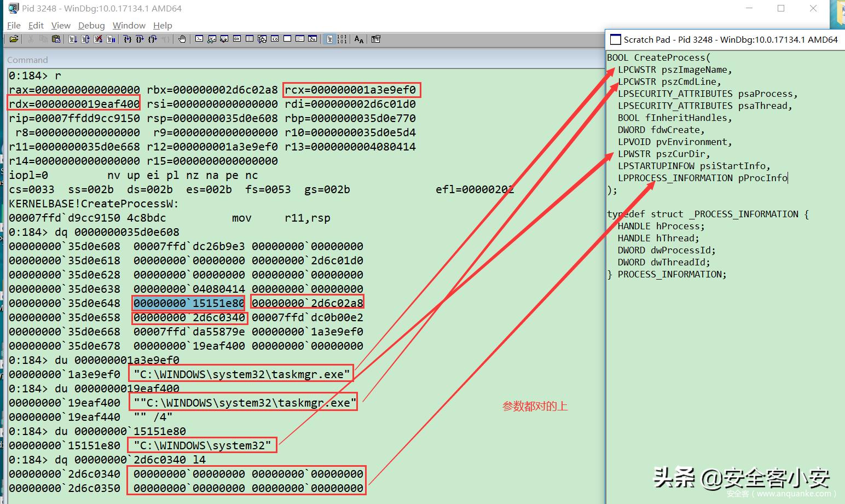
Task: Click the Break execution icon
Action: pyautogui.click(x=111, y=39)
